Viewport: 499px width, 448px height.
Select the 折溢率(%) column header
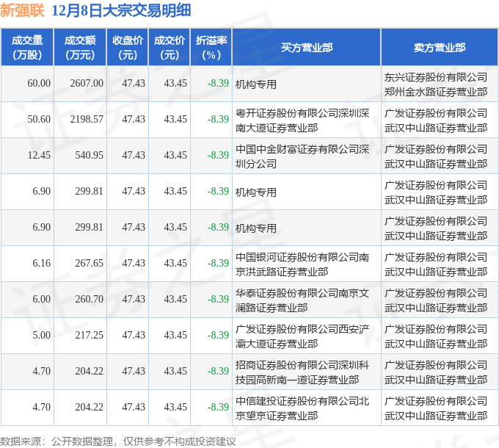click(211, 48)
